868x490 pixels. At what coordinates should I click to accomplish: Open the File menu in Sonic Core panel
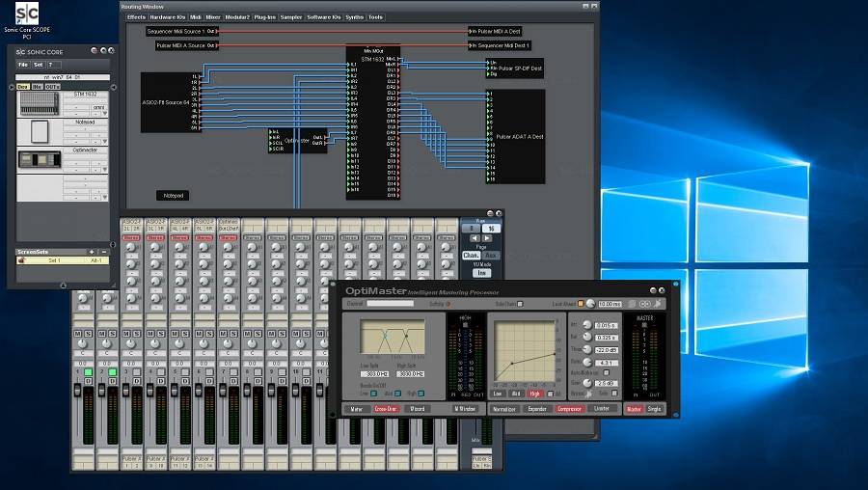tap(23, 65)
